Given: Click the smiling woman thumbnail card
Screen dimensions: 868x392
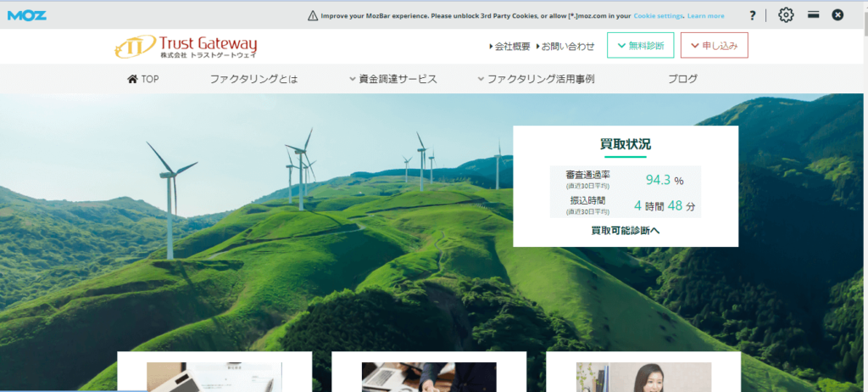Looking at the screenshot, I should 643,375.
